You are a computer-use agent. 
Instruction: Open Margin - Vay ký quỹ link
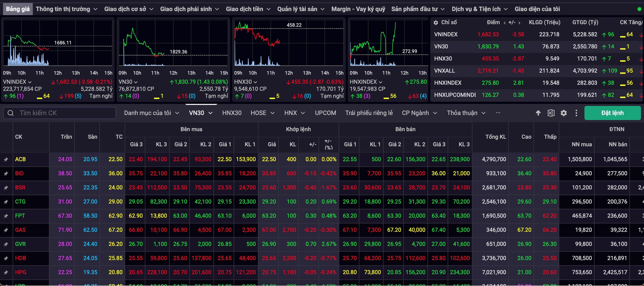click(x=358, y=9)
